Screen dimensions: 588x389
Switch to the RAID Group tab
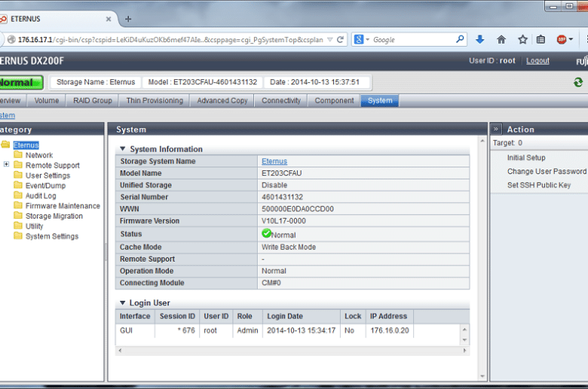pos(92,100)
